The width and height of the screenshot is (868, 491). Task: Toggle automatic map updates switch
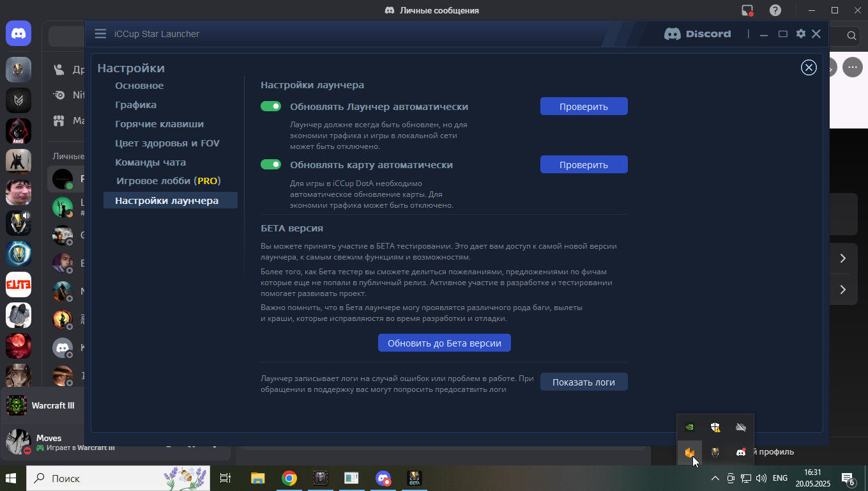(x=271, y=164)
